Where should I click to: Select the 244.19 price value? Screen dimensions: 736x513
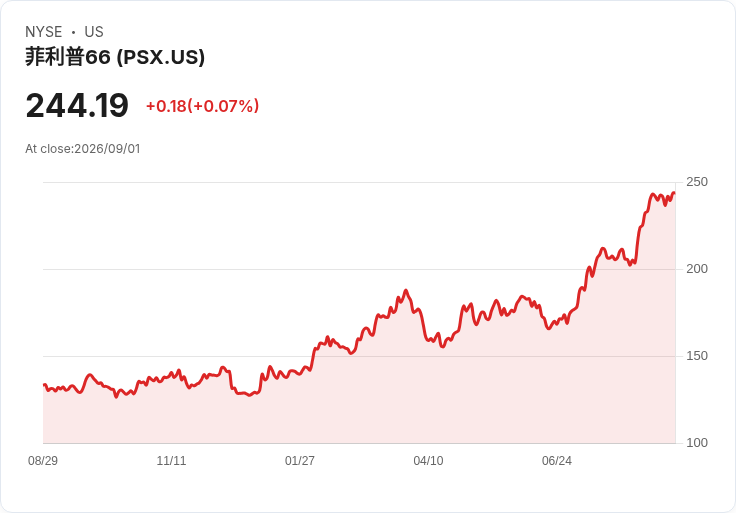coord(77,105)
